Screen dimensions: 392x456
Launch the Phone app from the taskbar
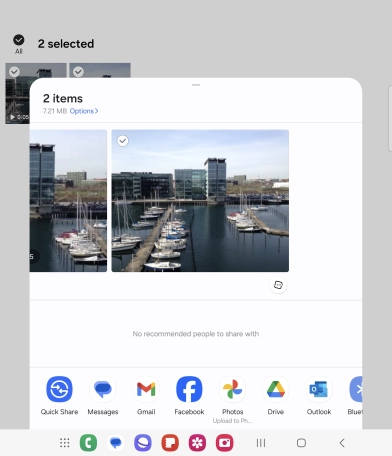click(x=88, y=443)
